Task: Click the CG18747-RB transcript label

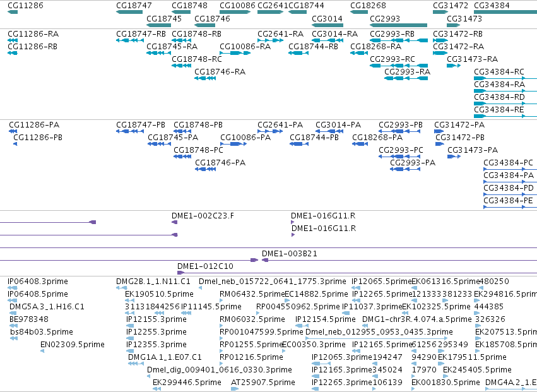Action: pos(141,34)
